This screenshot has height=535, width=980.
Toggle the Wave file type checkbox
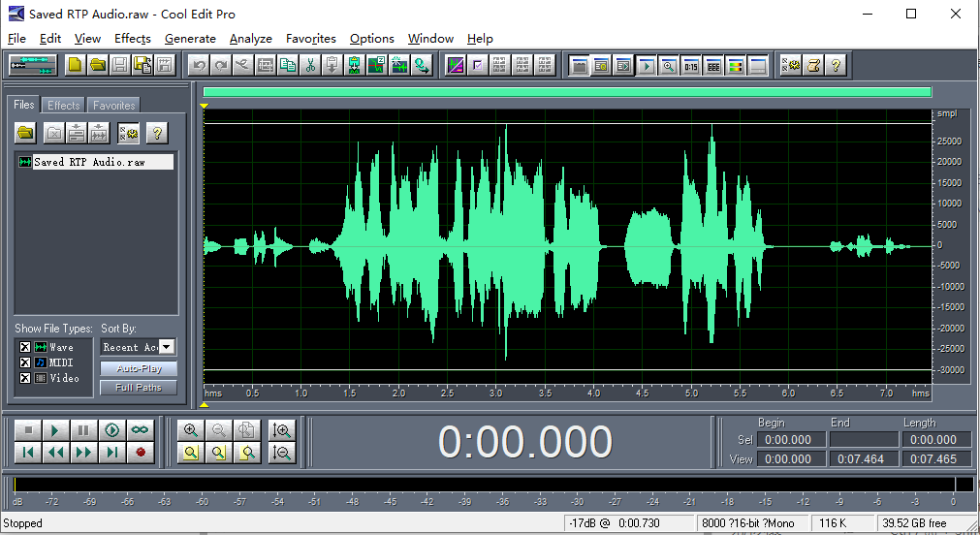[25, 347]
